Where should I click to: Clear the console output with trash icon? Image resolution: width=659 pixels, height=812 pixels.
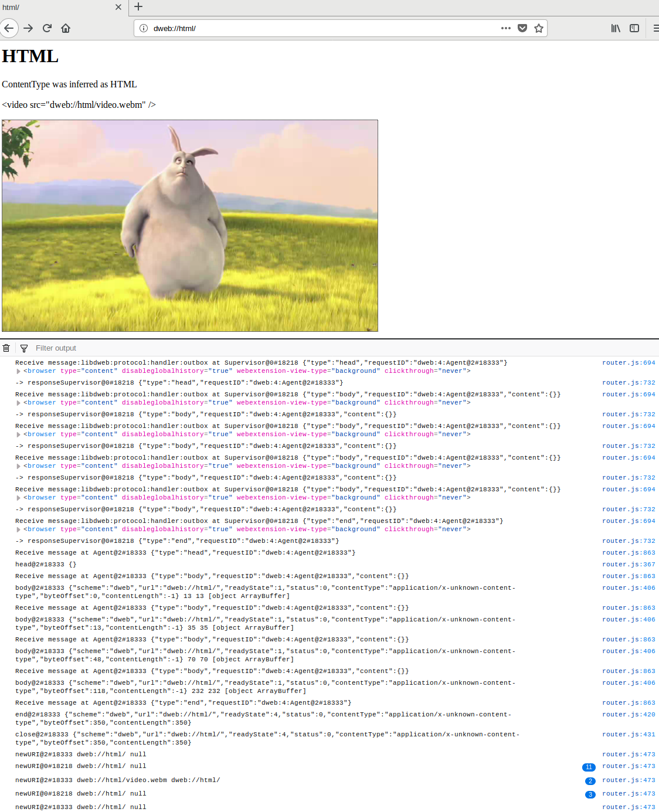[x=6, y=348]
